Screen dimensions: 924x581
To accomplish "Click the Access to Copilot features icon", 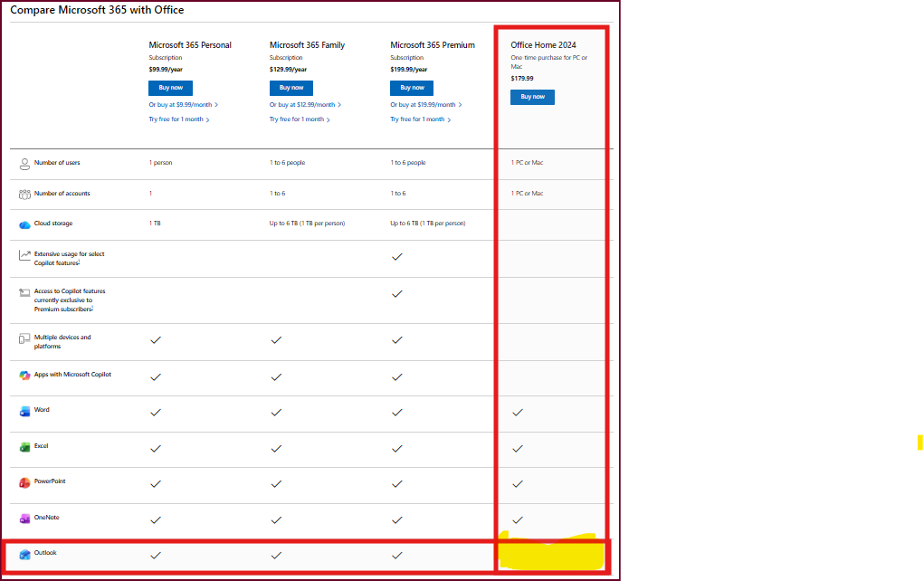I will click(24, 292).
